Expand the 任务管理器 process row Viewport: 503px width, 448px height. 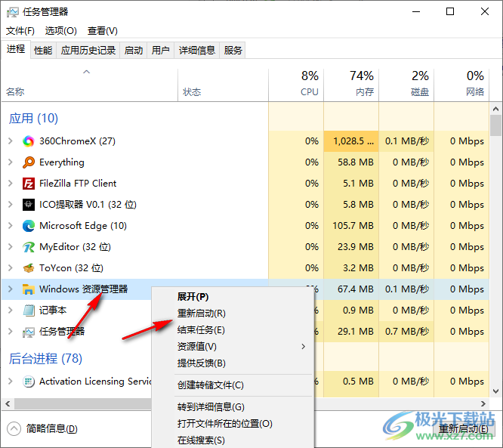click(x=11, y=332)
